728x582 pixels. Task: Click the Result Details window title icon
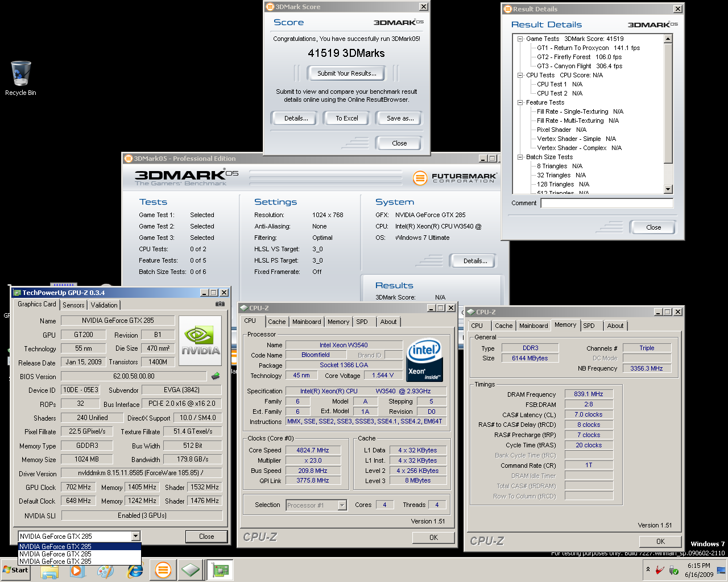point(508,9)
